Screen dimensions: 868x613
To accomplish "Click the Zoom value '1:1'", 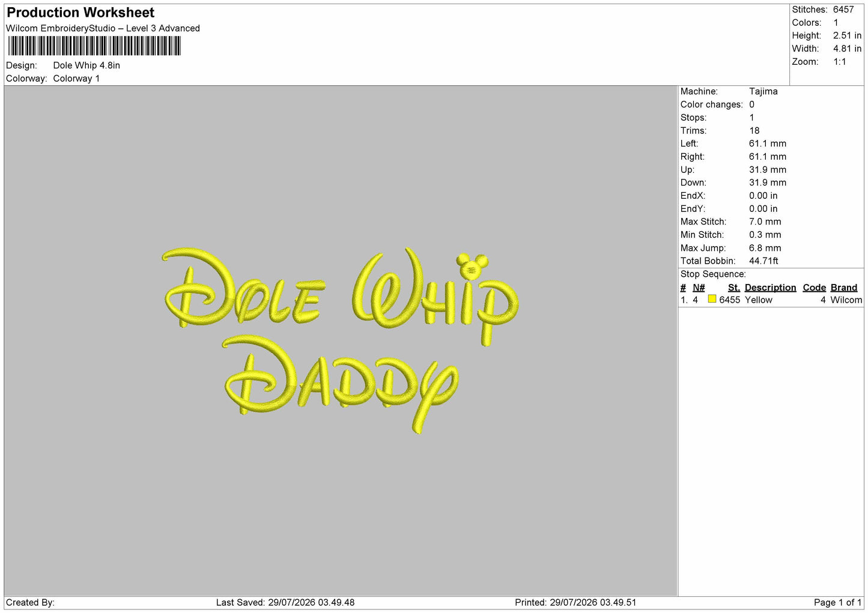I will (839, 62).
